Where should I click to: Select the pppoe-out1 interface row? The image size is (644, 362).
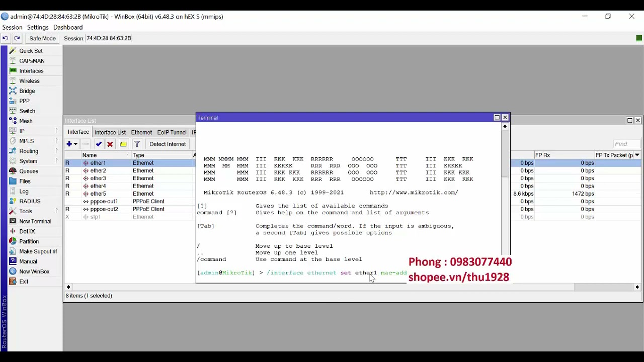129,202
